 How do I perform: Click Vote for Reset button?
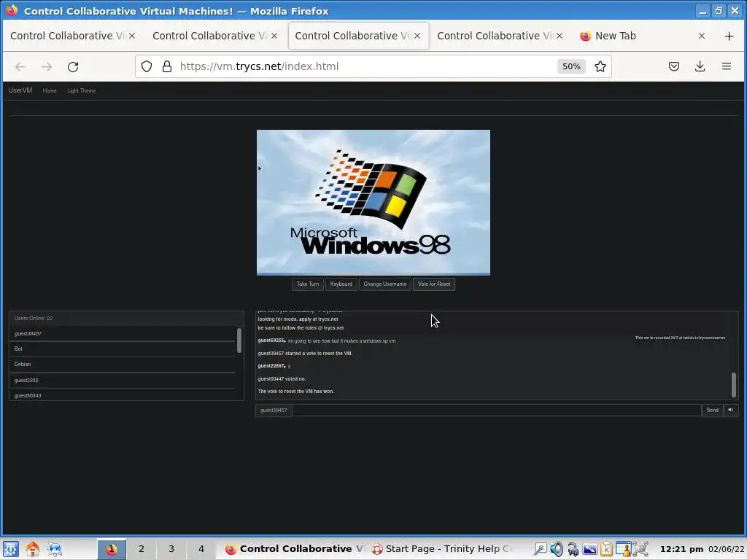(434, 284)
